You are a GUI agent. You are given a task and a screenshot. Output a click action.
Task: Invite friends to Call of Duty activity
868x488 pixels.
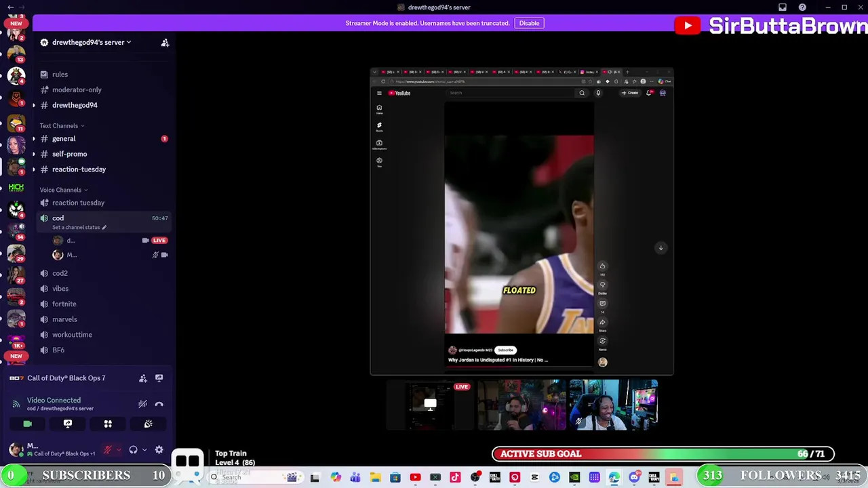143,378
